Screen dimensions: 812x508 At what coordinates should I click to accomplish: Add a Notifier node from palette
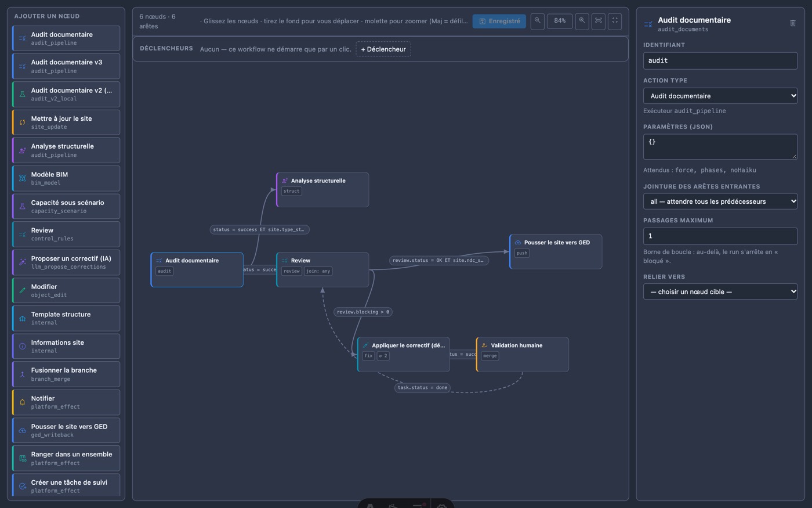[x=66, y=402]
